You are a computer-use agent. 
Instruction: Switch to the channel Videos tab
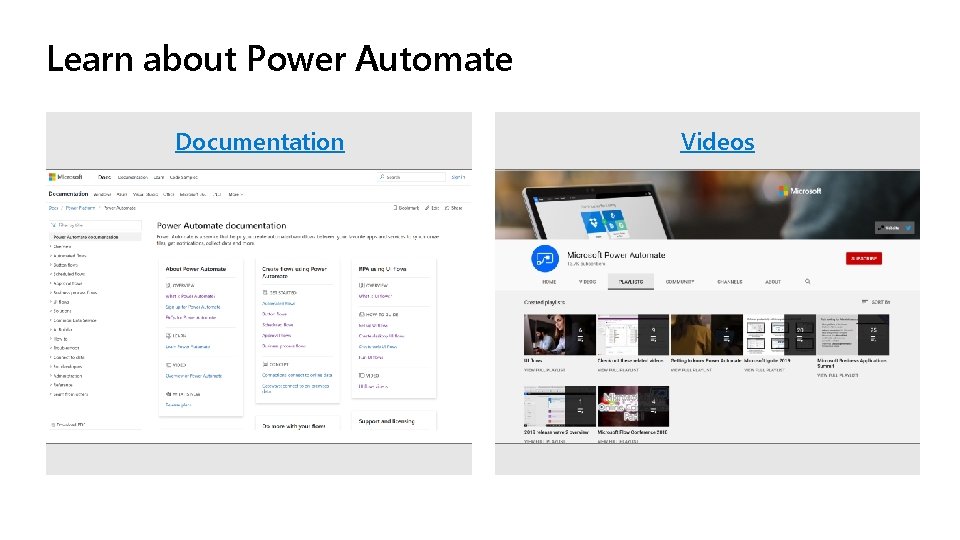point(587,282)
